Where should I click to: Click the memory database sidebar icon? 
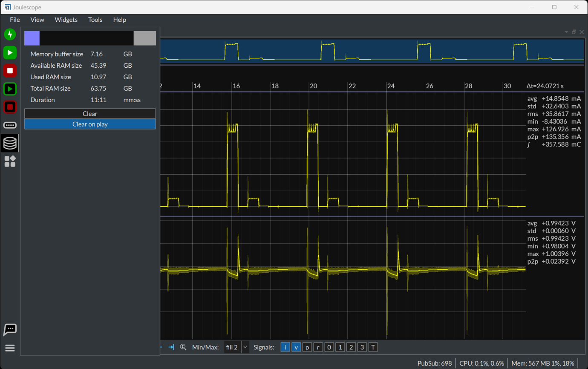coord(10,144)
